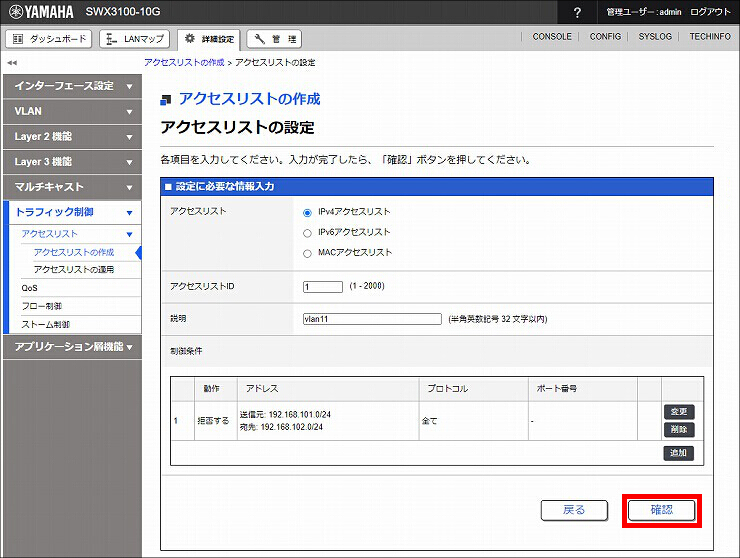The width and height of the screenshot is (740, 558).
Task: Collapse sidebar with double-arrow icon
Action: pyautogui.click(x=12, y=62)
